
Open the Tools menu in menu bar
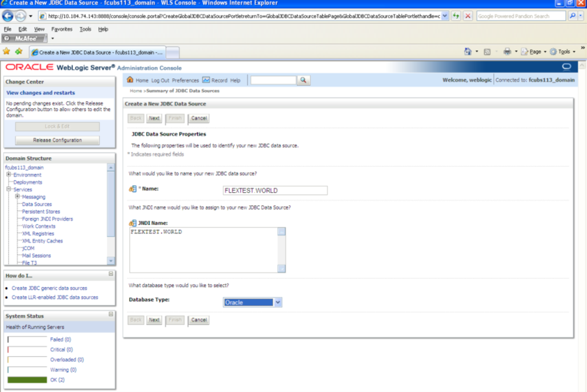[x=85, y=29]
